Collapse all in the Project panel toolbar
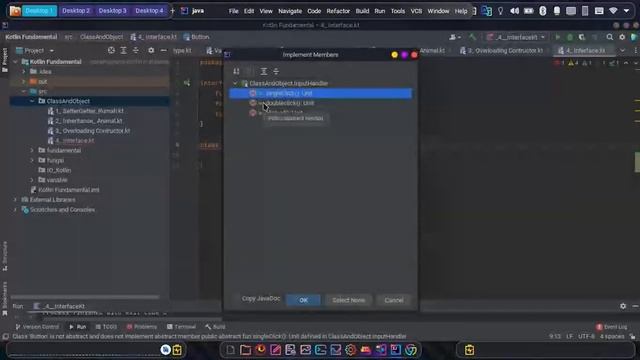This screenshot has width=640, height=360. (x=136, y=50)
